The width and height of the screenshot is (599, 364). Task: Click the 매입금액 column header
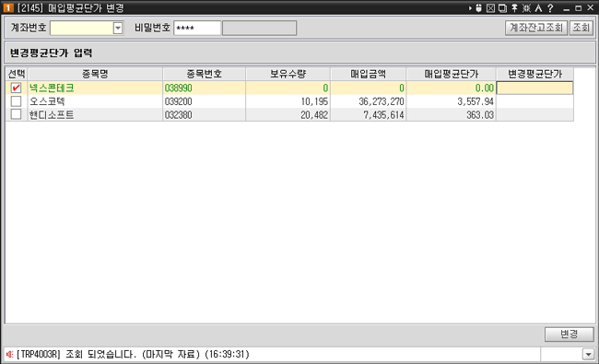[369, 74]
